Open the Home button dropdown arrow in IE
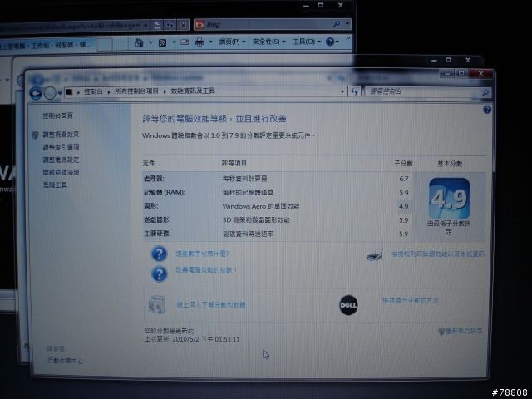Image resolution: width=532 pixels, height=399 pixels. click(x=150, y=42)
